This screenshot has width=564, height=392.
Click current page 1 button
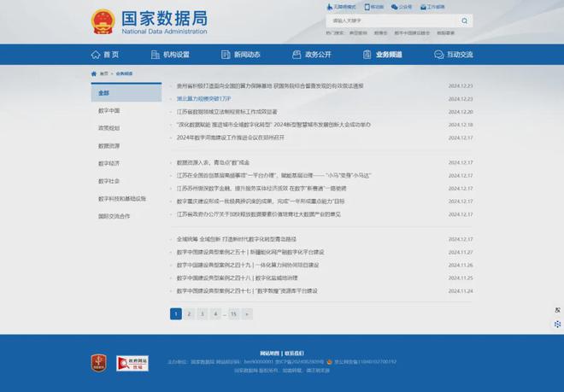click(x=176, y=314)
